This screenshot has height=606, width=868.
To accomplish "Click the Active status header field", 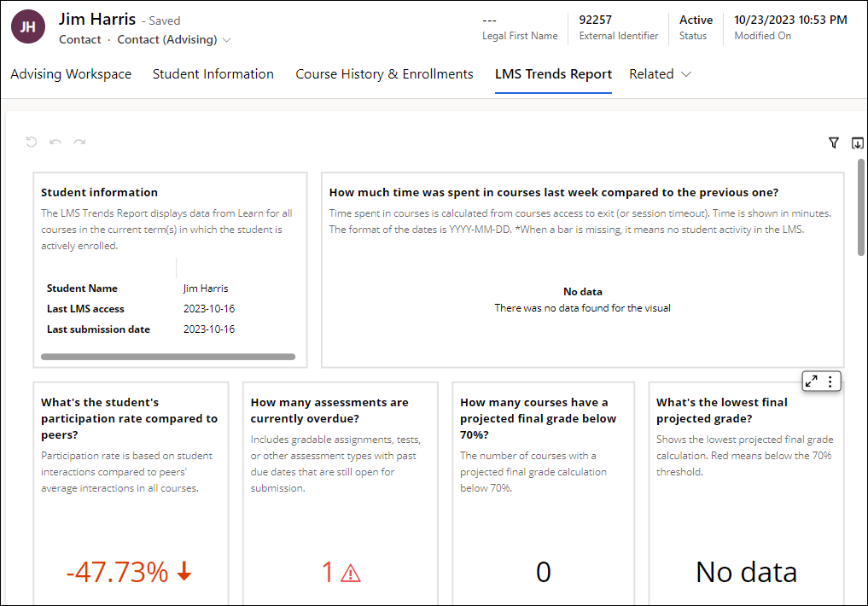I will point(696,20).
